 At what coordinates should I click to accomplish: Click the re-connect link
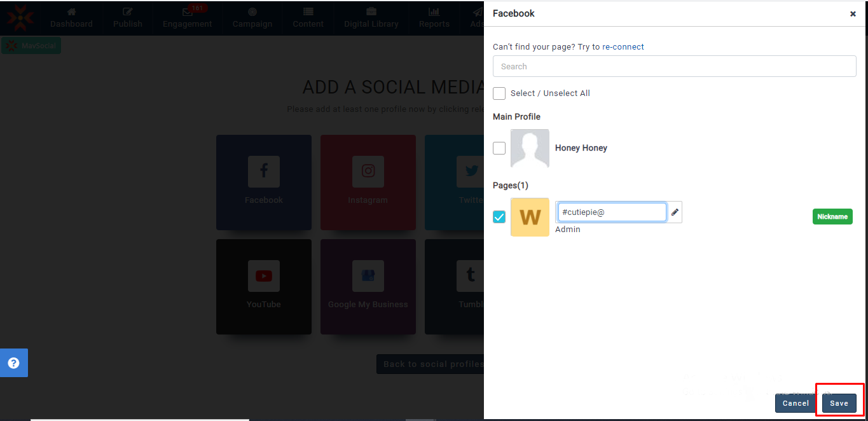(x=623, y=46)
